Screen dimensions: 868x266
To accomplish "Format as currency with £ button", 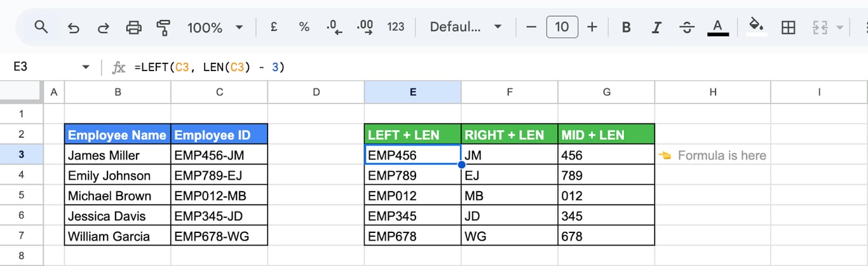I will (273, 27).
